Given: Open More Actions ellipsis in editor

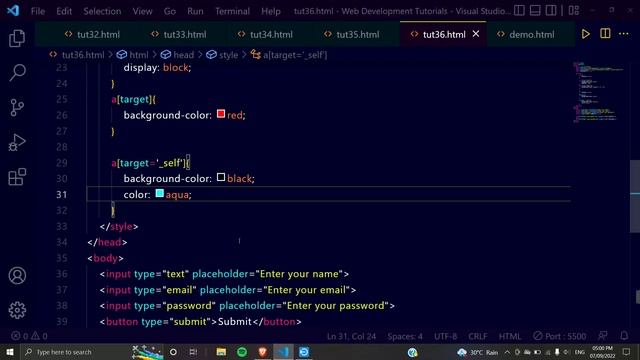Looking at the screenshot, I should pyautogui.click(x=624, y=34).
